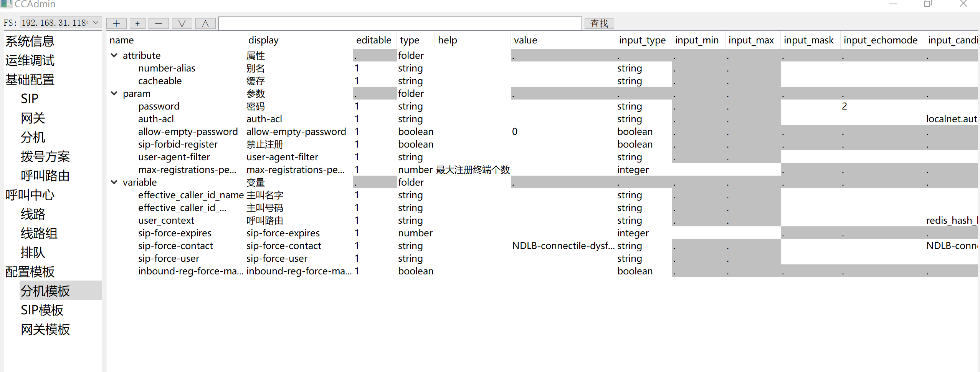Viewport: 980px width, 372px height.
Task: Open the SIP configuration page
Action: tap(30, 99)
